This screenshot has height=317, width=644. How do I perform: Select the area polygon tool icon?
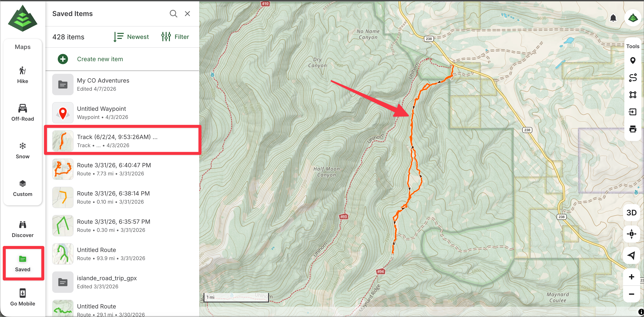(x=632, y=95)
